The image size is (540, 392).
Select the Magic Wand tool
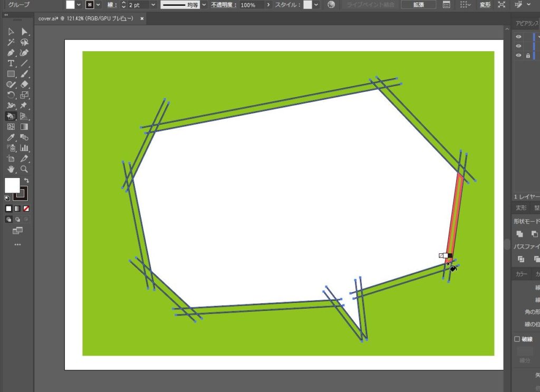point(11,42)
